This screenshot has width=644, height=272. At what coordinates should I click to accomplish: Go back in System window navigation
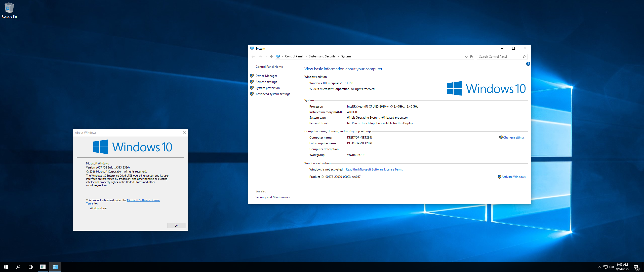253,57
